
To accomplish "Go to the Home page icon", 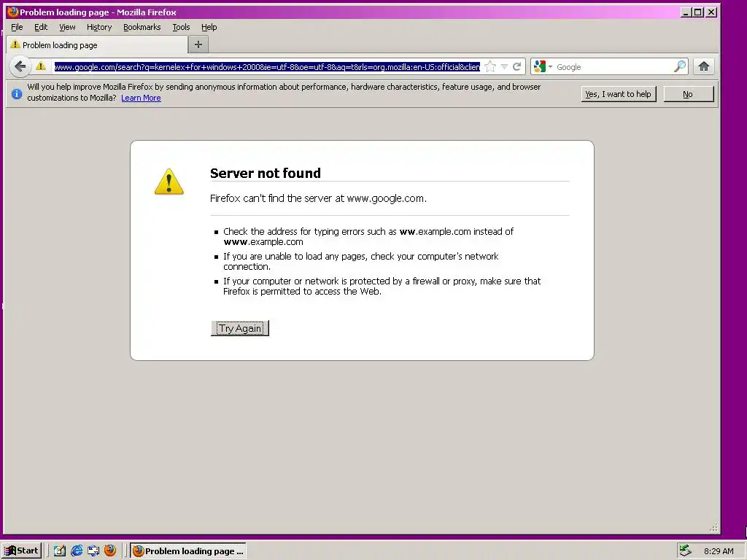I will (704, 66).
